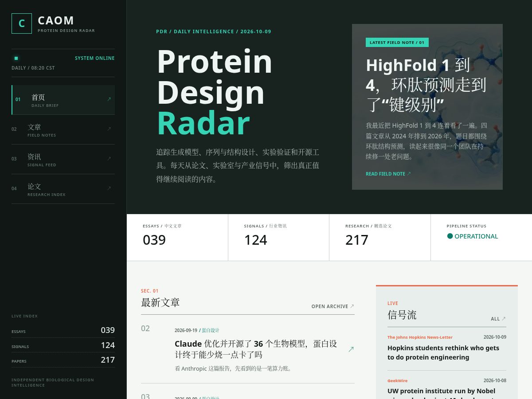Click the sidebar PAPERS 217 live index row
The width and height of the screenshot is (532, 399).
click(63, 360)
